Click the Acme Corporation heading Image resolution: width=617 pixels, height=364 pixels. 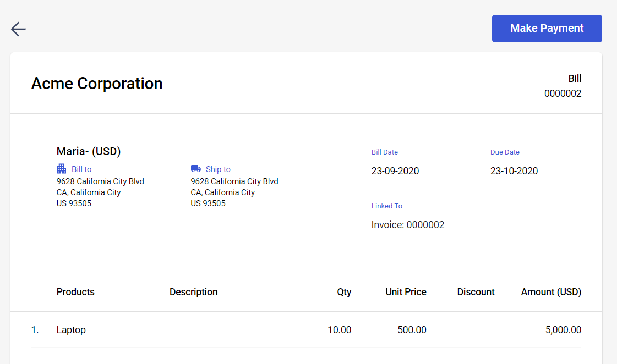pyautogui.click(x=97, y=84)
